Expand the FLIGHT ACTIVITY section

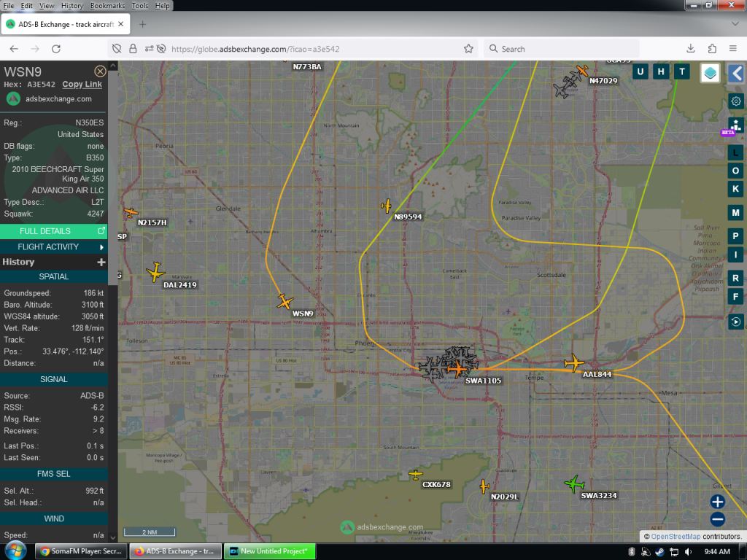pyautogui.click(x=53, y=246)
